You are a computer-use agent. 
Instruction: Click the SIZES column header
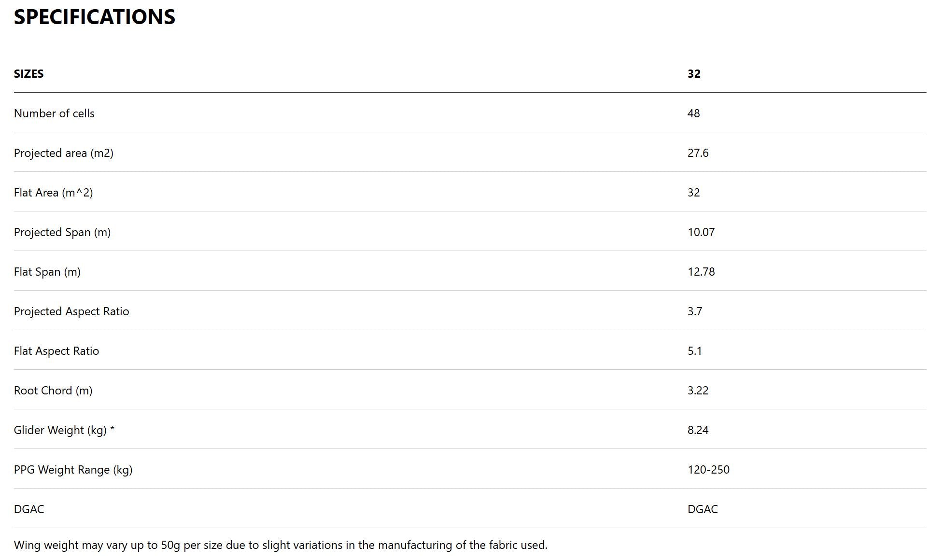coord(29,74)
